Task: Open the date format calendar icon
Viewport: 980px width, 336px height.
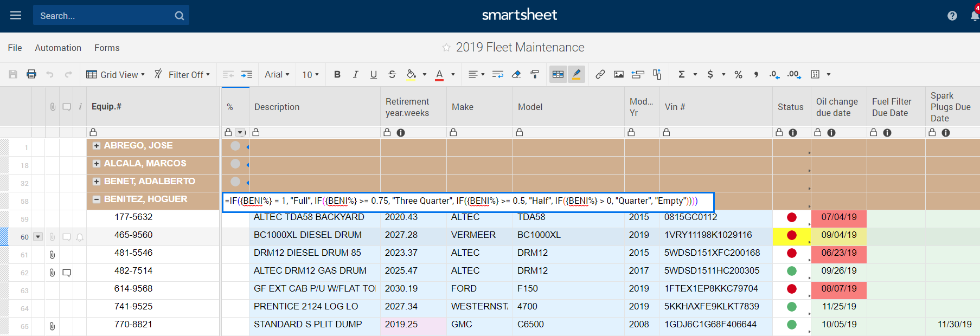Action: [x=815, y=74]
